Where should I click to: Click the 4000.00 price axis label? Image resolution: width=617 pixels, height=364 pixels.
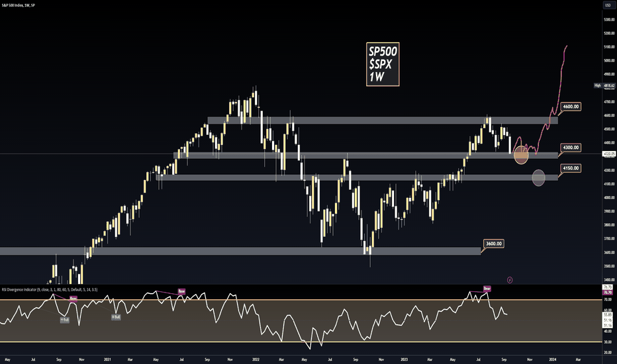609,197
